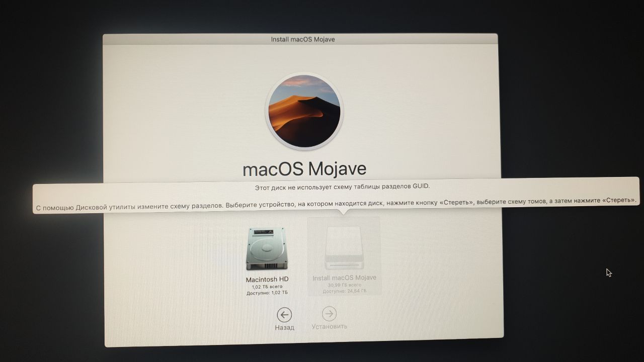Click the Install macOS Mojave window title

(303, 39)
